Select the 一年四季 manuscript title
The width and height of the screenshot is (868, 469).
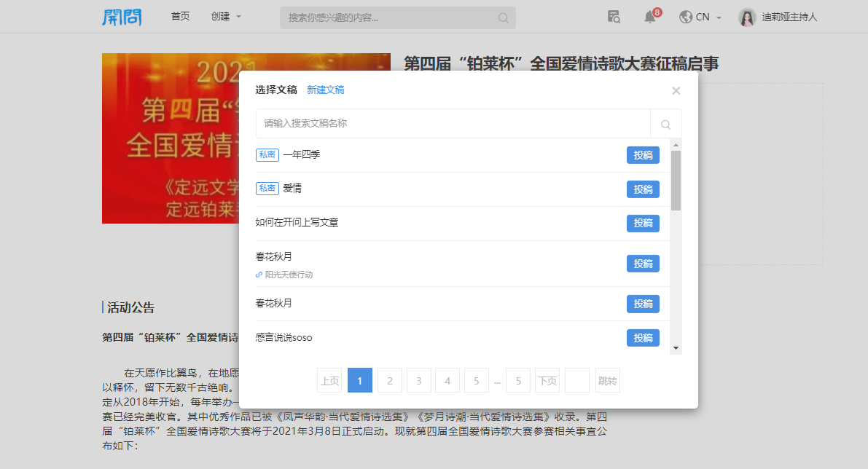(302, 155)
